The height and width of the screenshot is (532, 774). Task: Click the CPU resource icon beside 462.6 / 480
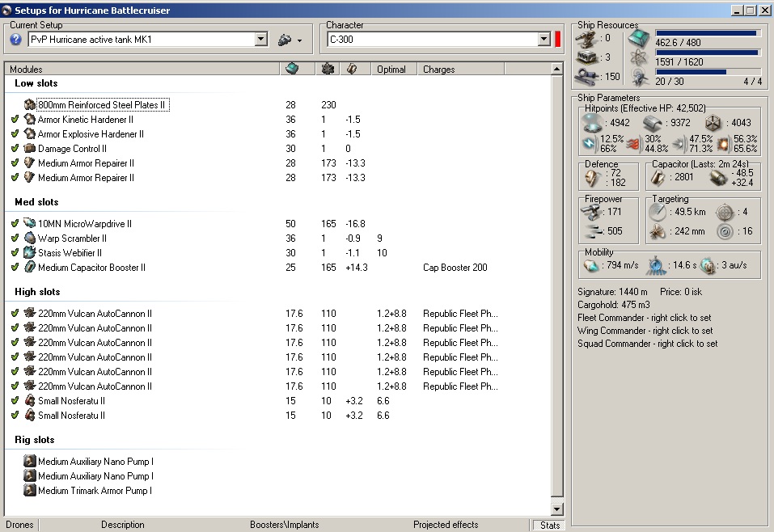coord(639,39)
